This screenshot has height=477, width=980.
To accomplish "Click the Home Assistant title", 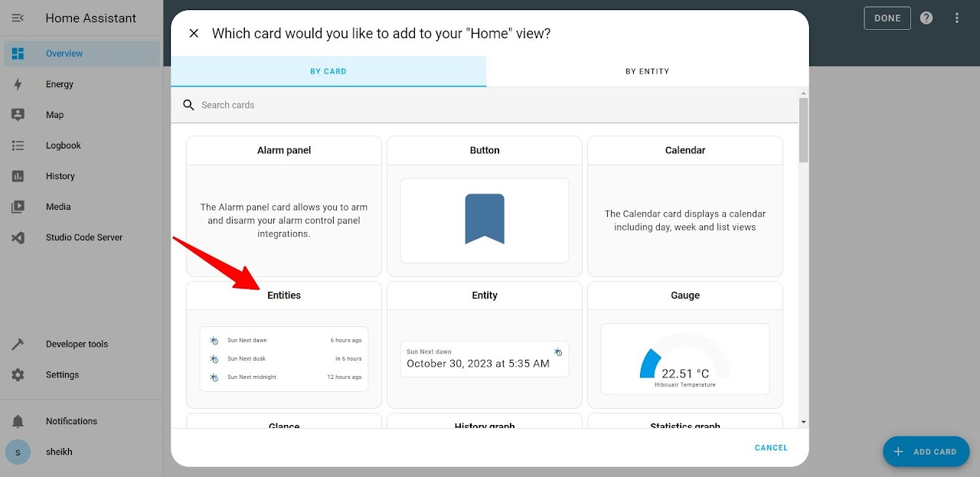I will tap(90, 18).
